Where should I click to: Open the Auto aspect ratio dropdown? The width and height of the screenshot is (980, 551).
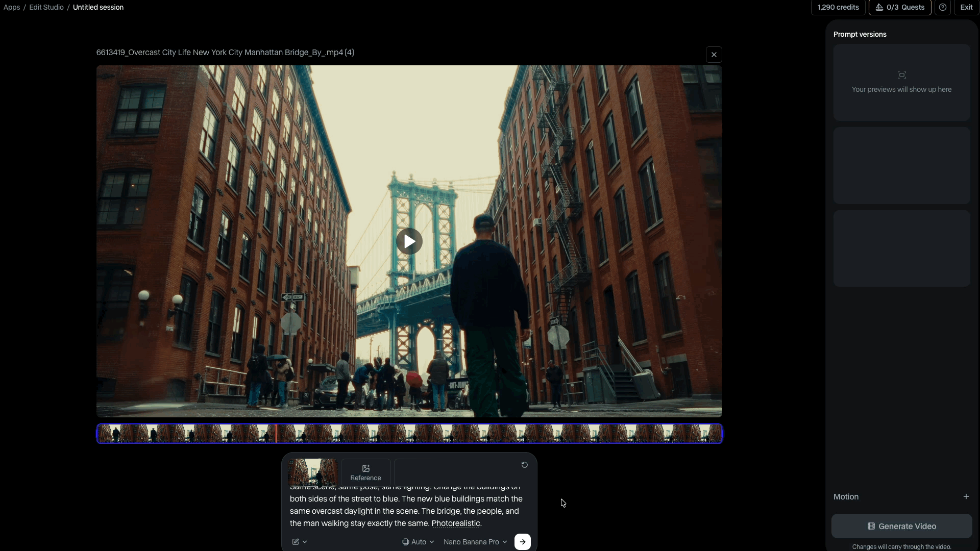click(x=418, y=542)
